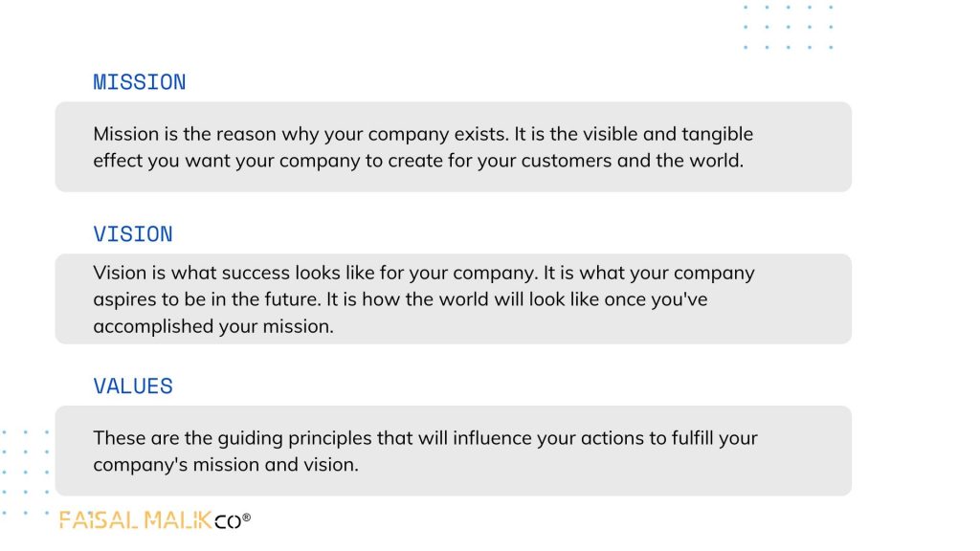The width and height of the screenshot is (980, 551).
Task: Click the line starting "aspires to be"
Action: pyautogui.click(x=400, y=299)
